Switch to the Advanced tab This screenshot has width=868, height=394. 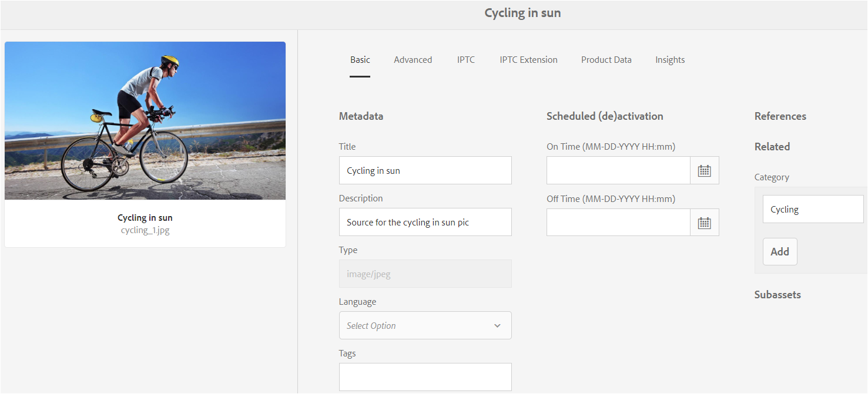(413, 60)
